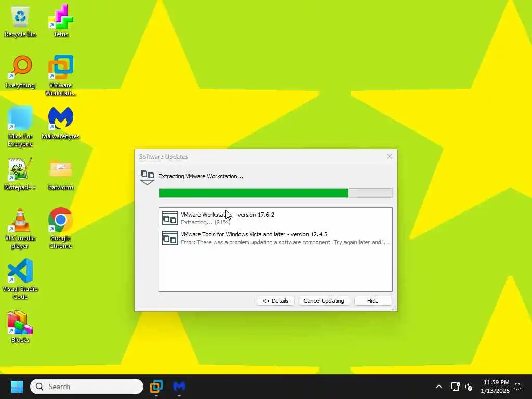Launch the Tetris desktop shortcut
This screenshot has width=532, height=399.
(61, 21)
